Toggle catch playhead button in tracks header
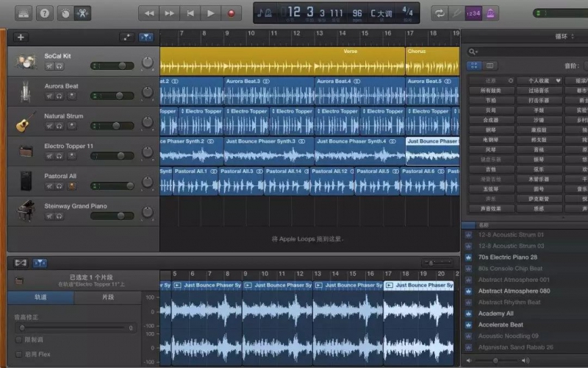Viewport: 588px width, 368px height. click(x=146, y=38)
